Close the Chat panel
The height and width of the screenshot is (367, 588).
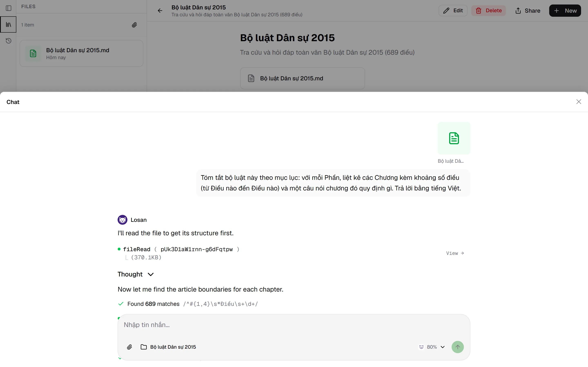click(579, 102)
